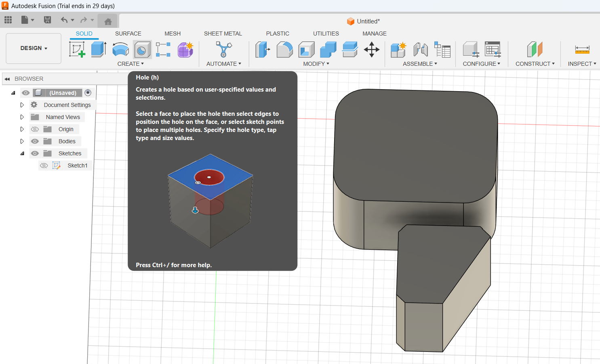The width and height of the screenshot is (600, 364).
Task: Expand the Origin folder node
Action: pyautogui.click(x=22, y=129)
